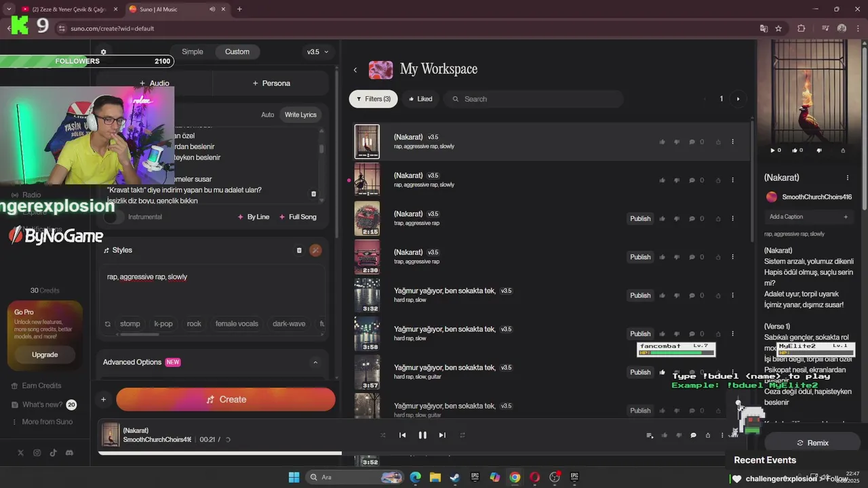868x488 pixels.
Task: Add the female vocals style tag
Action: pos(237,324)
